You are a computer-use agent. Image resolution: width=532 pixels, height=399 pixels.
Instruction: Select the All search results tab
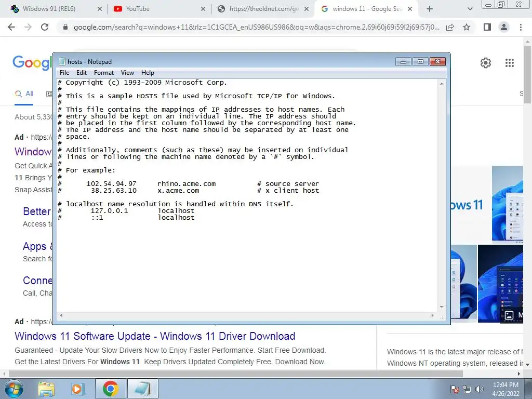click(24, 94)
